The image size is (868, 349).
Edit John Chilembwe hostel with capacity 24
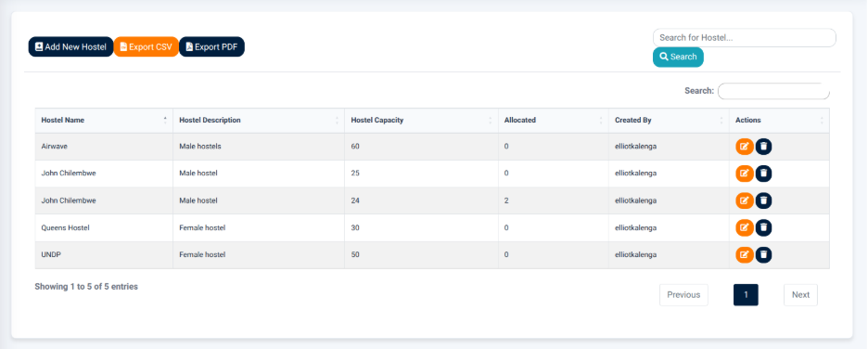tap(745, 200)
